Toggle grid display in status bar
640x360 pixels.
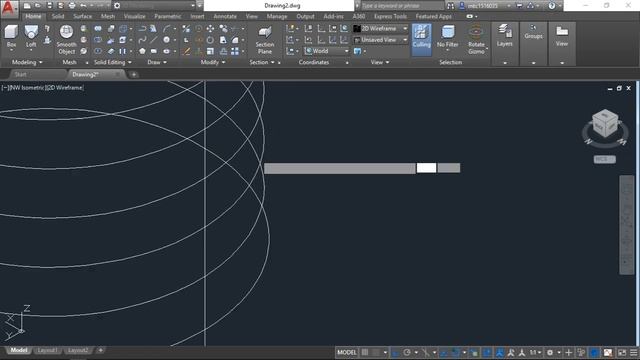[x=365, y=352]
